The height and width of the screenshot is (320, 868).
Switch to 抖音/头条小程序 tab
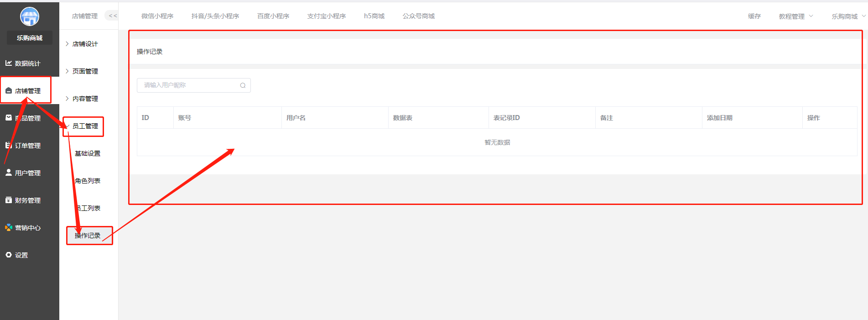pyautogui.click(x=215, y=16)
